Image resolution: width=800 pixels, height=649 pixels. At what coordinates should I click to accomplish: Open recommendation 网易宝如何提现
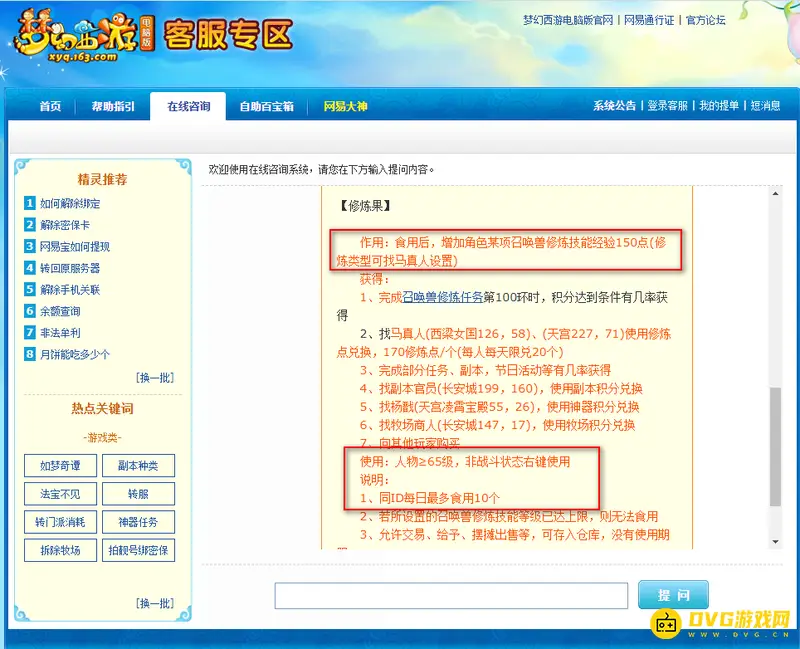point(75,247)
